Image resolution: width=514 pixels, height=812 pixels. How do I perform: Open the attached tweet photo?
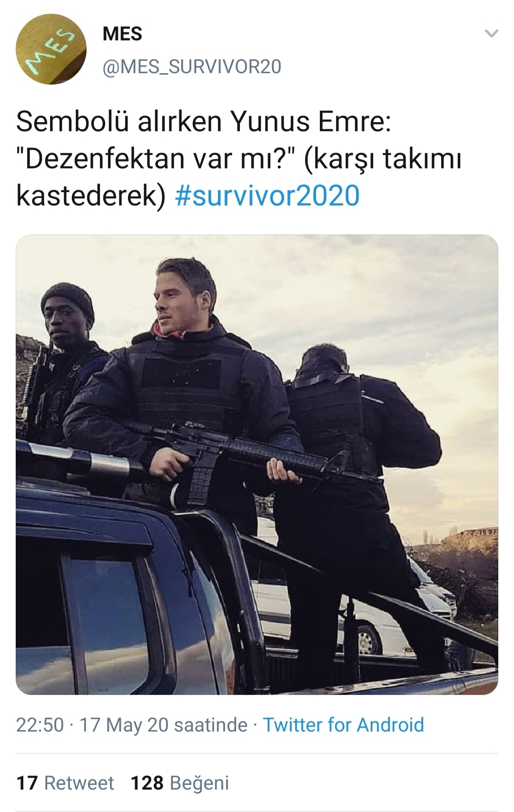pos(257,465)
